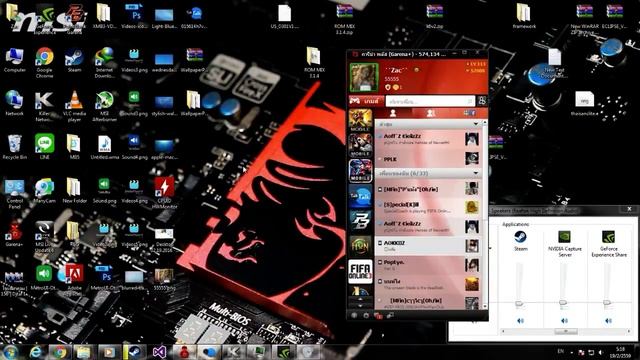The width and height of the screenshot is (640, 360).
Task: Open Google Chrome desktop shortcut
Action: tap(44, 62)
